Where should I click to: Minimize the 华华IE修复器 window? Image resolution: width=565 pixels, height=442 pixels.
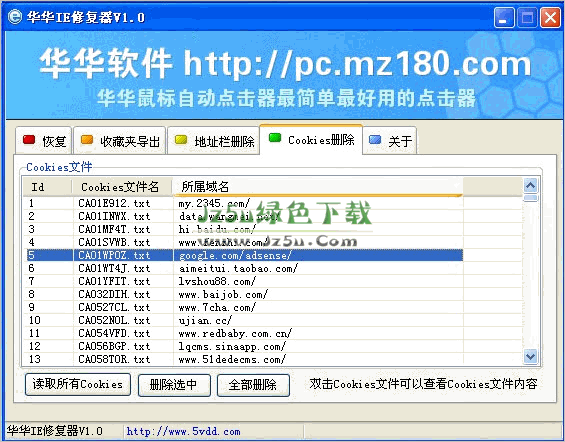pyautogui.click(x=504, y=17)
